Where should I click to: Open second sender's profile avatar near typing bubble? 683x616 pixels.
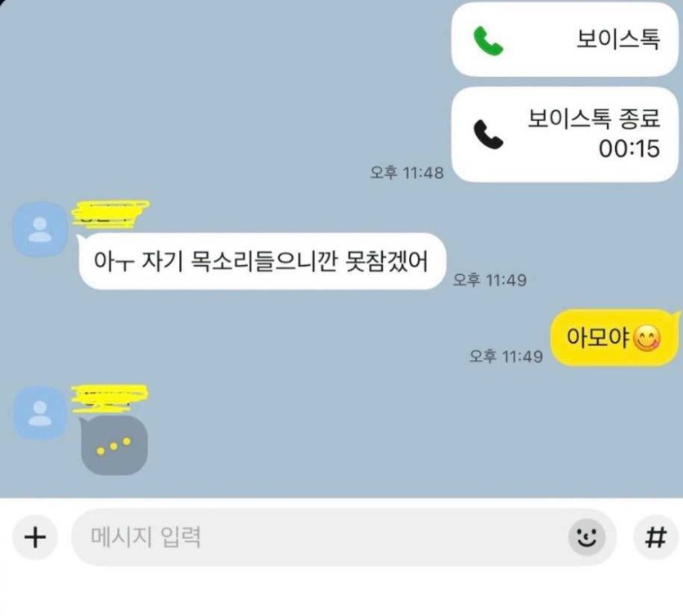click(40, 412)
